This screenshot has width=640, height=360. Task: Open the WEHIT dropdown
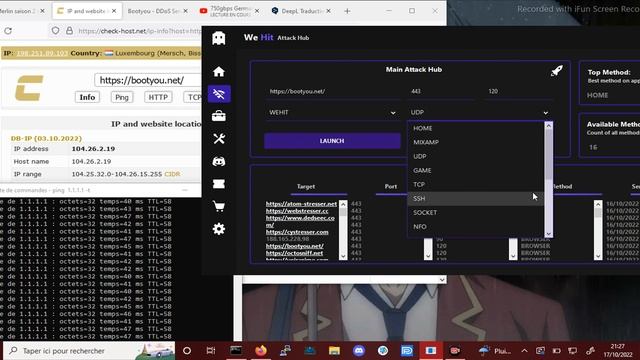pos(332,113)
